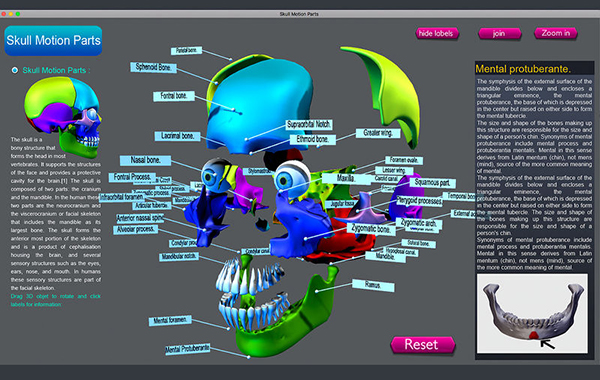Click the Anterior nassal spine label
The height and width of the screenshot is (380, 600).
[140, 218]
